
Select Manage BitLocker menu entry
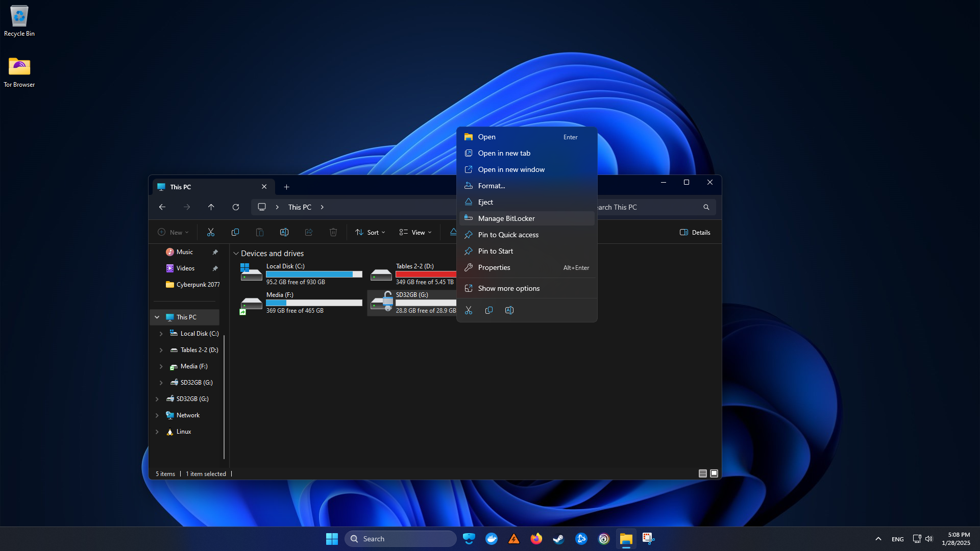click(527, 218)
